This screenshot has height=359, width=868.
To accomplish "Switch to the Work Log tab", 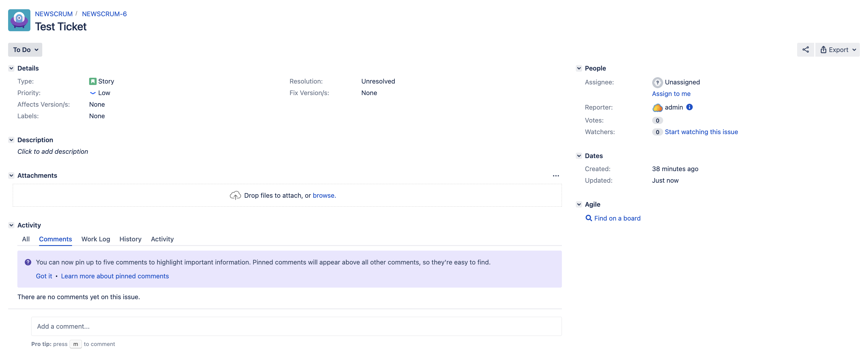I will click(x=96, y=239).
